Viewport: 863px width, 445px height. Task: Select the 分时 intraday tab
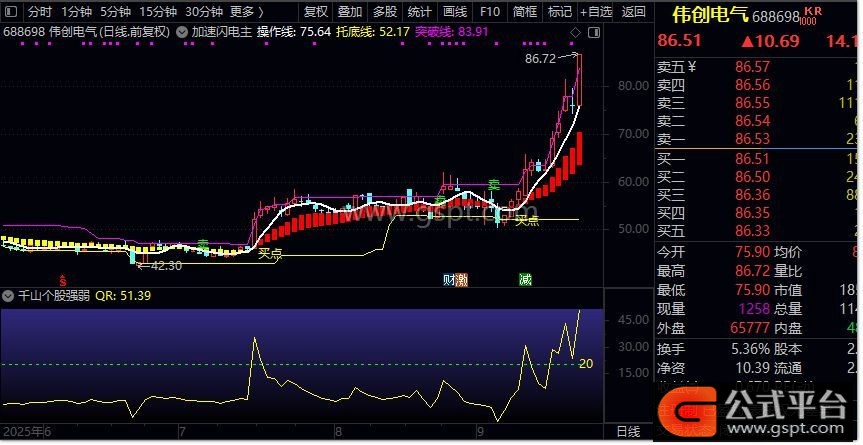pos(39,12)
